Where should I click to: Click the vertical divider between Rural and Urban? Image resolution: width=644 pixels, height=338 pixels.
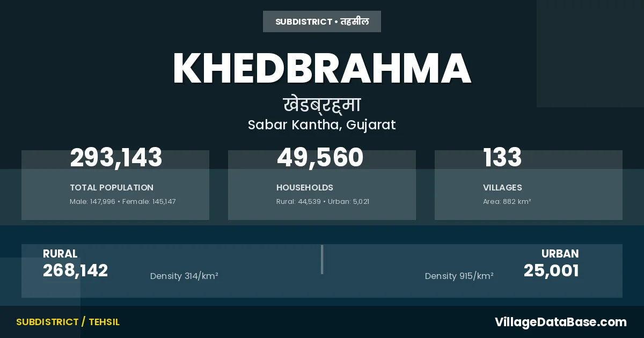point(322,260)
